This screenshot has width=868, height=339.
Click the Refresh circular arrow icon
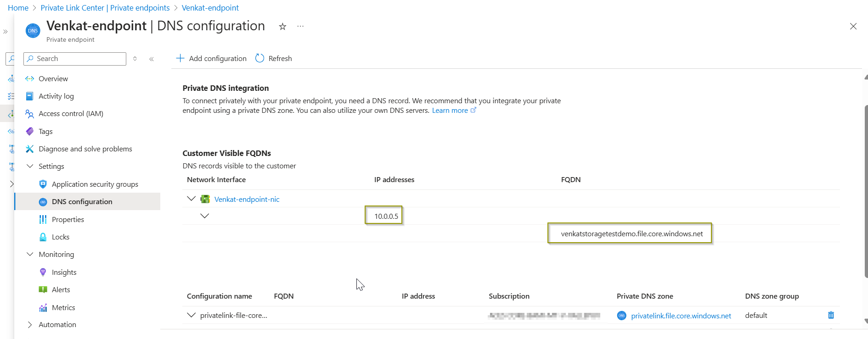(259, 58)
